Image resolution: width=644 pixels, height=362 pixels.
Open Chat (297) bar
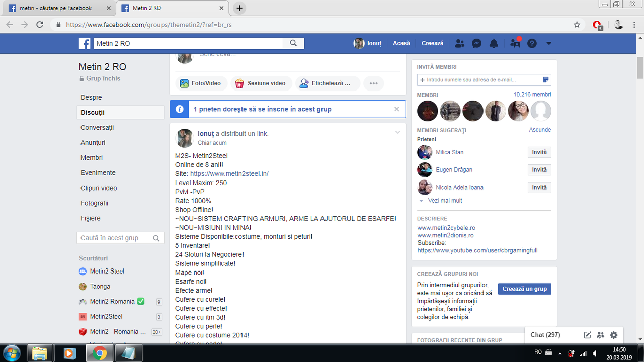pyautogui.click(x=545, y=335)
